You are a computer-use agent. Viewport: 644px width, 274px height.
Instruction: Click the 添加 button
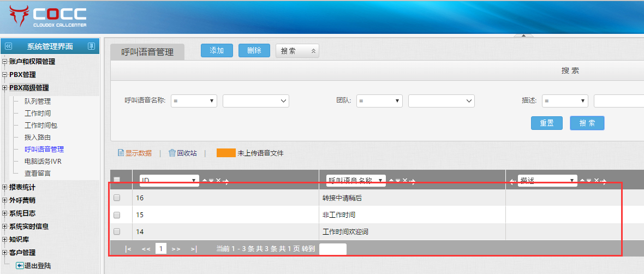217,50
